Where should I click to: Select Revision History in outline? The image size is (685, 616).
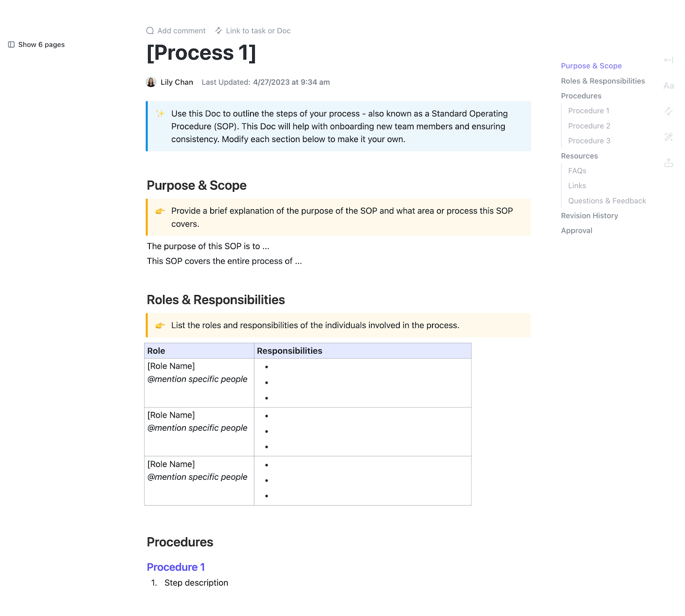click(x=590, y=216)
